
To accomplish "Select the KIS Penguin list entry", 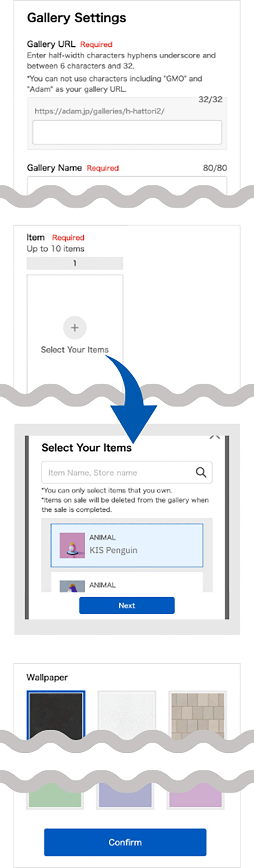I will (x=127, y=545).
